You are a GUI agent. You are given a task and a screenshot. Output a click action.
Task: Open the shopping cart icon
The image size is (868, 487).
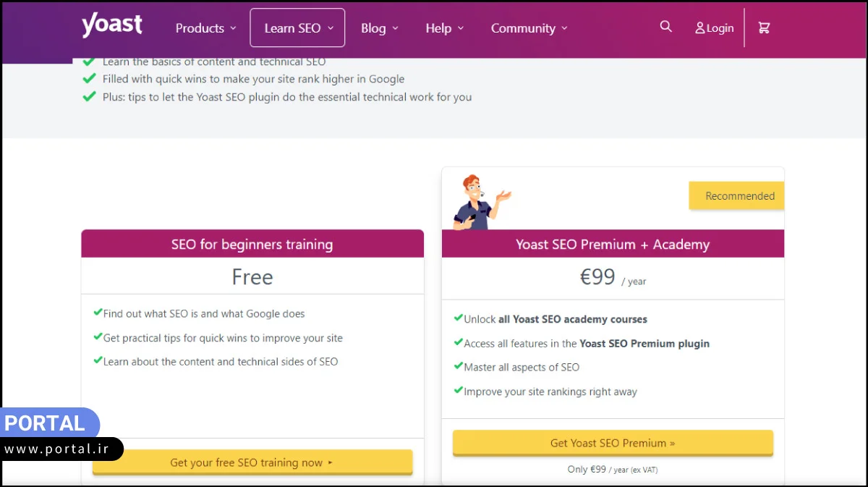point(764,27)
